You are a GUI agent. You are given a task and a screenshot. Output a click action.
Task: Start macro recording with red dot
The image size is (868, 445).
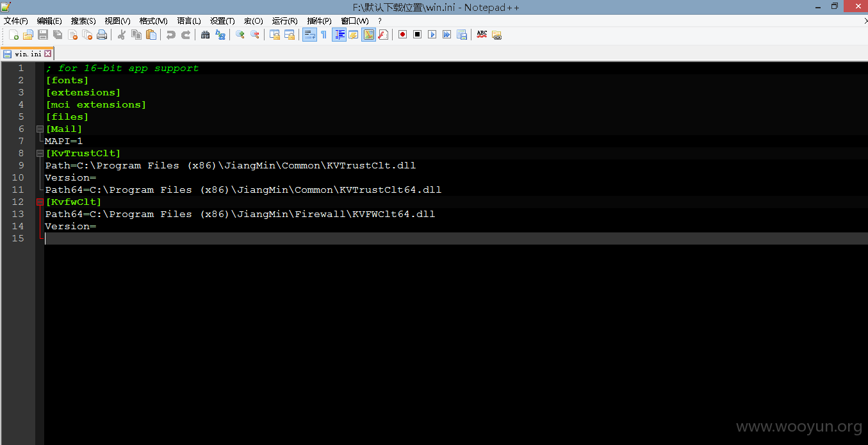pyautogui.click(x=402, y=35)
